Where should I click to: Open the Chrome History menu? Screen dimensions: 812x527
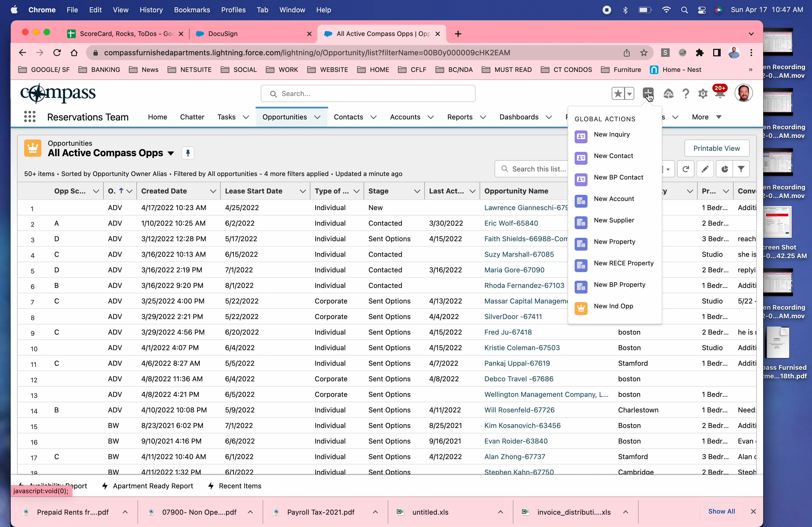pos(151,10)
